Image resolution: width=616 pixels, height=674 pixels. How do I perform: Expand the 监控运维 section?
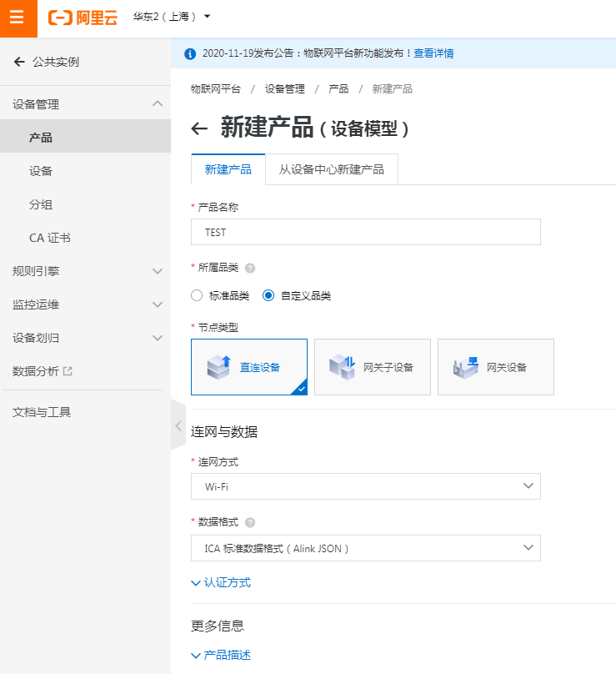tap(85, 304)
